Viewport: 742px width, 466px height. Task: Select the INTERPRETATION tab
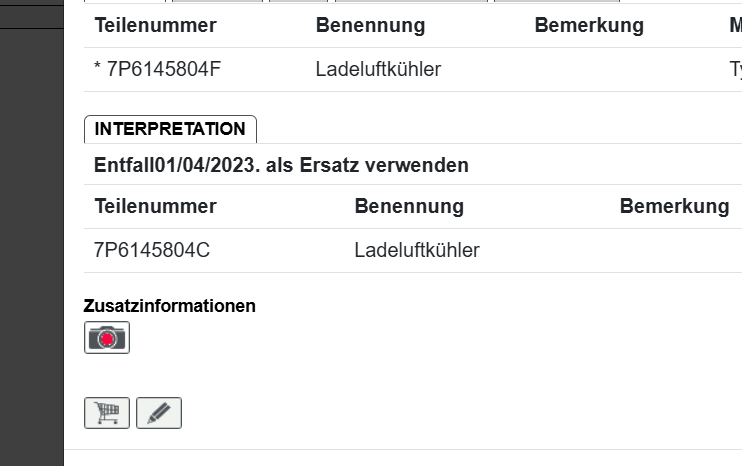click(170, 129)
